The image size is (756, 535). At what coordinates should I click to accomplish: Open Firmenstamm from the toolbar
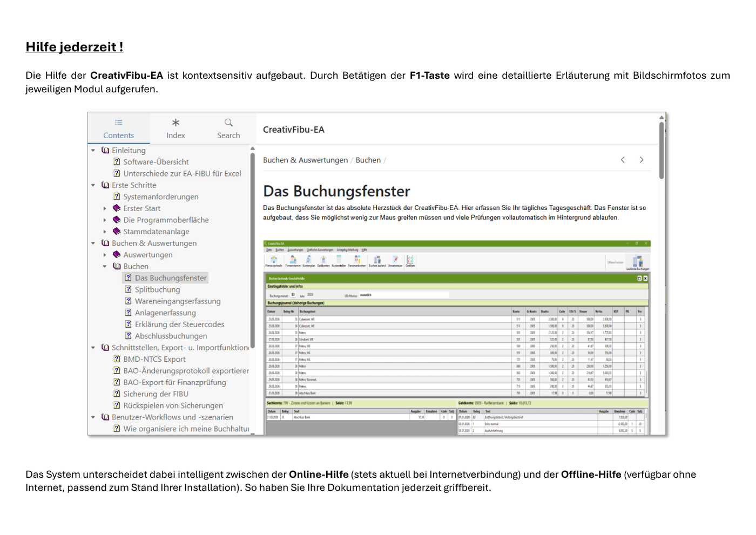pyautogui.click(x=293, y=261)
